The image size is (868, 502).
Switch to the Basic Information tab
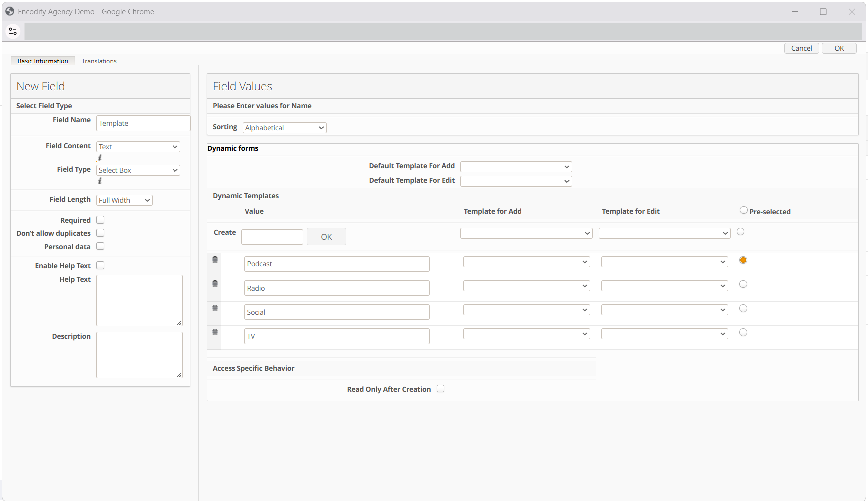tap(43, 61)
